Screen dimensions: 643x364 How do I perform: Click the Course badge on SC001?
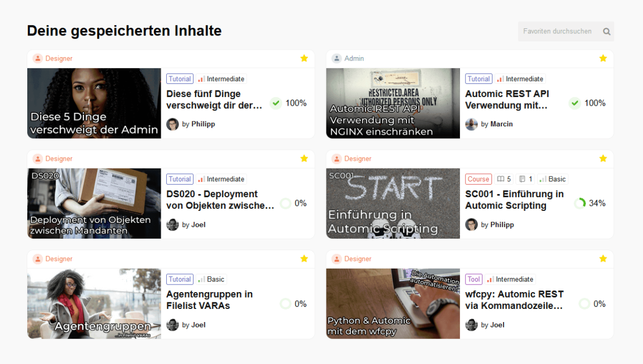point(478,179)
